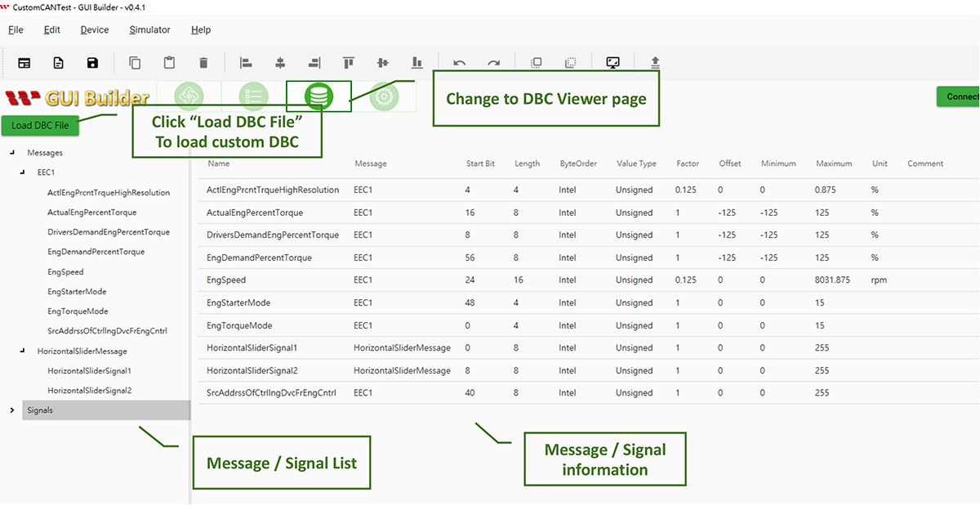Select the Signals tree row label
Image resolution: width=980 pixels, height=506 pixels.
click(40, 410)
